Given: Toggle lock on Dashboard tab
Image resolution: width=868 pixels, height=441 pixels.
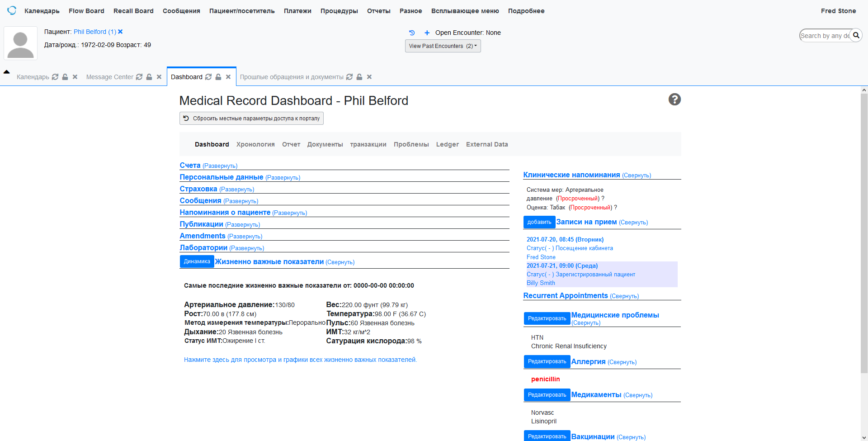Looking at the screenshot, I should (x=218, y=77).
